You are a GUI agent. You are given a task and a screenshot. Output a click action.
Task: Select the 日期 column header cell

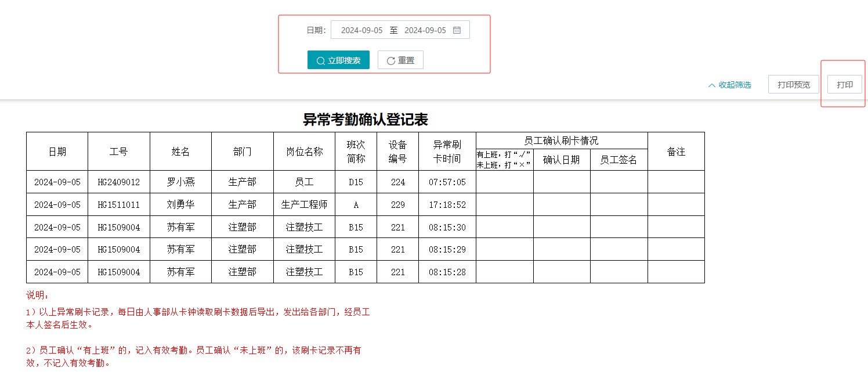tap(56, 151)
